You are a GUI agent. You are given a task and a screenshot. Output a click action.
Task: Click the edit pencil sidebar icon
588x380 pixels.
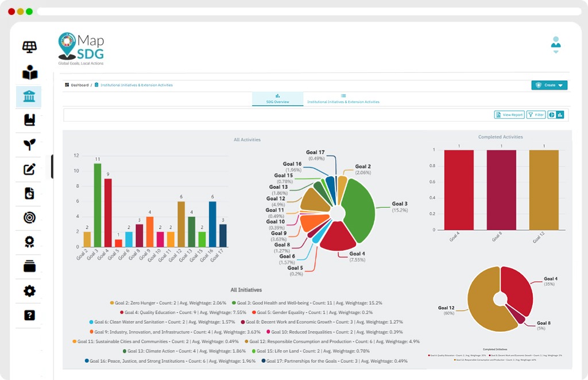pyautogui.click(x=29, y=169)
